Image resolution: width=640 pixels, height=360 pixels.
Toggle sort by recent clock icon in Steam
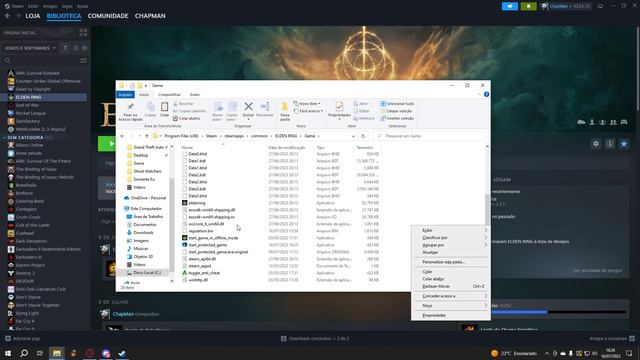tap(76, 48)
